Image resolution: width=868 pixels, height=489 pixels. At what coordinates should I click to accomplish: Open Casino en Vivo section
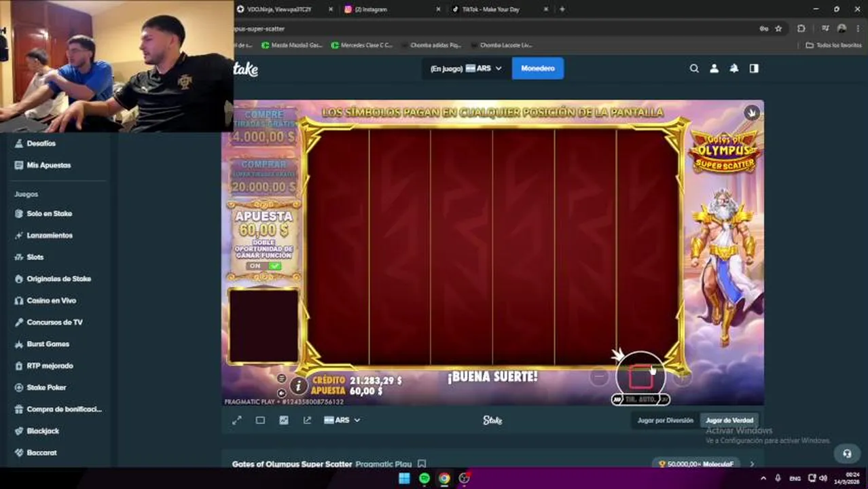click(51, 300)
